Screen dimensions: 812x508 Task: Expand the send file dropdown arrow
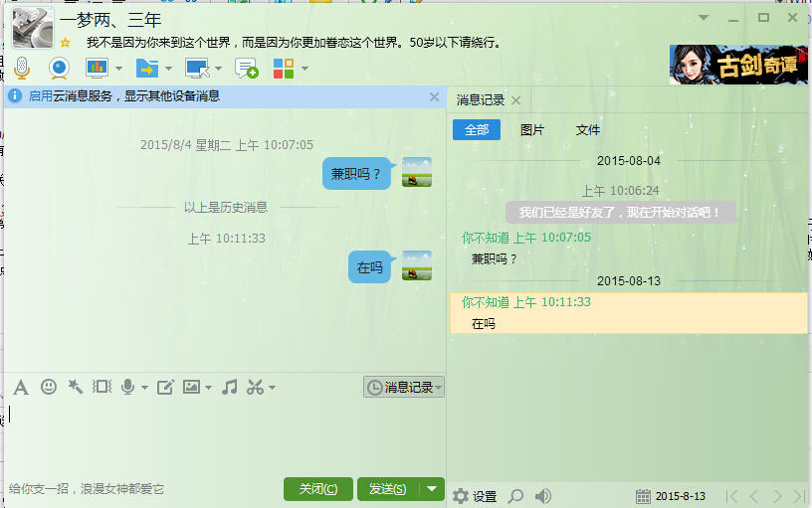click(168, 69)
